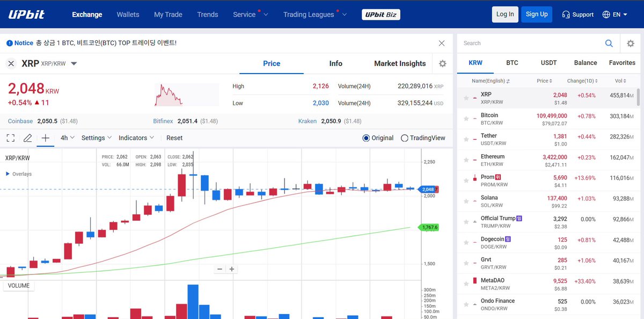
Task: Expand the XRP/KRW pair dropdown arrow
Action: [74, 63]
